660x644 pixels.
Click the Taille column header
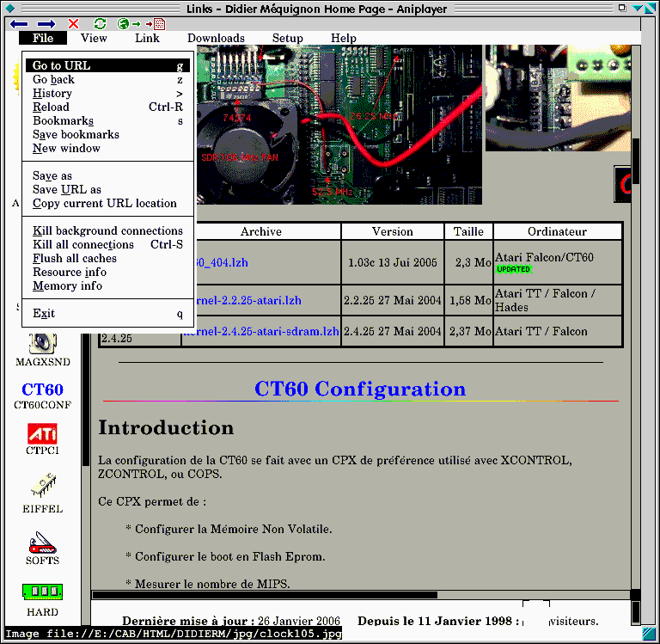click(468, 231)
